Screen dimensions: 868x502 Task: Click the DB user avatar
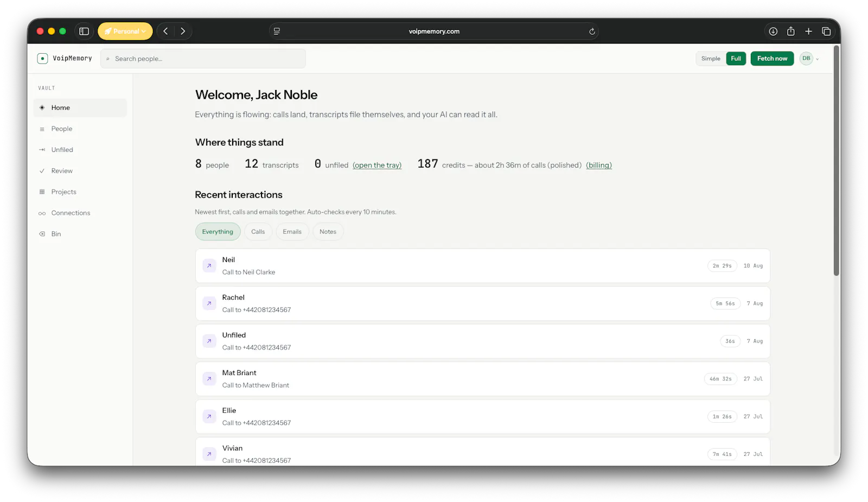coord(806,59)
